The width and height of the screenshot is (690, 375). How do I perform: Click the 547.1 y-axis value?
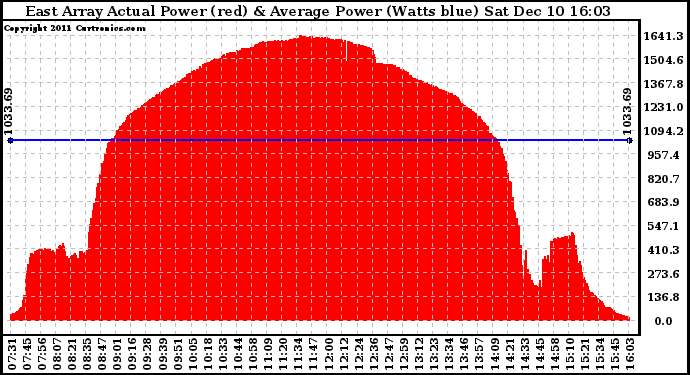(x=664, y=227)
